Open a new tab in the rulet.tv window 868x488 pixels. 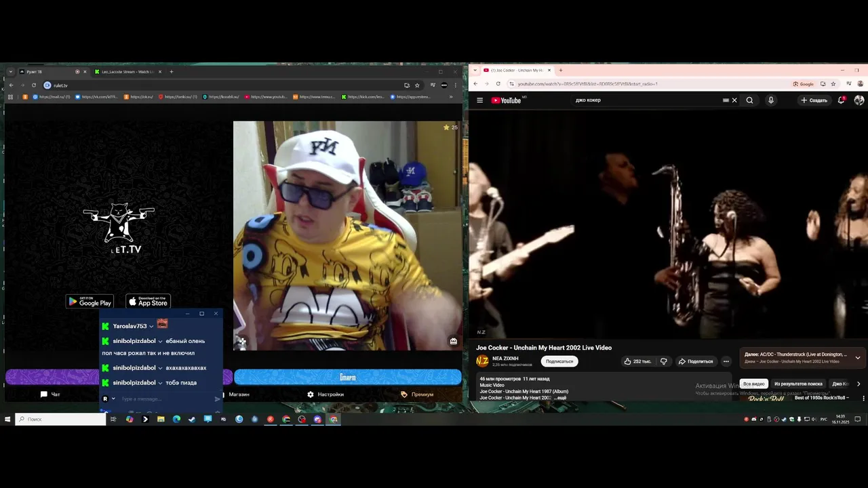pyautogui.click(x=171, y=72)
